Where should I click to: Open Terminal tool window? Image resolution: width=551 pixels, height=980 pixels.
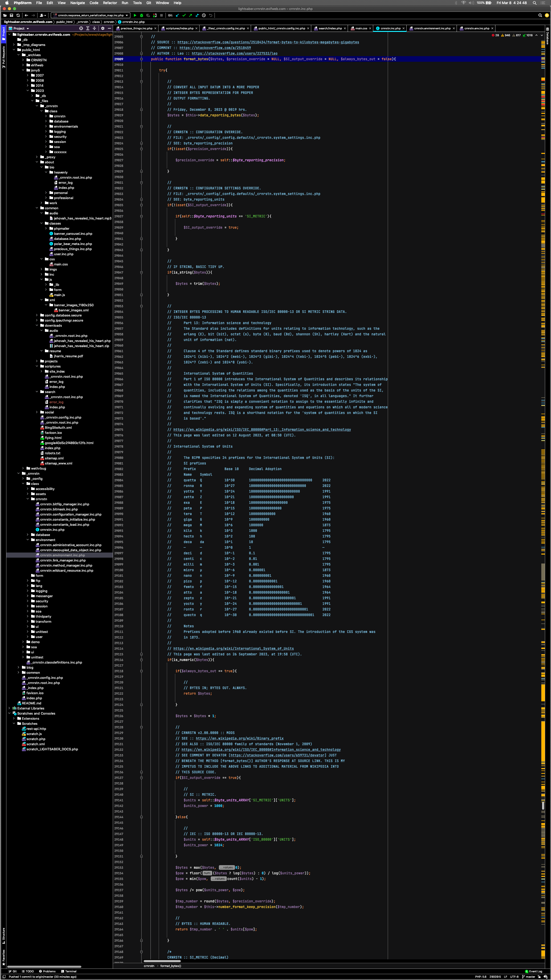(68, 971)
